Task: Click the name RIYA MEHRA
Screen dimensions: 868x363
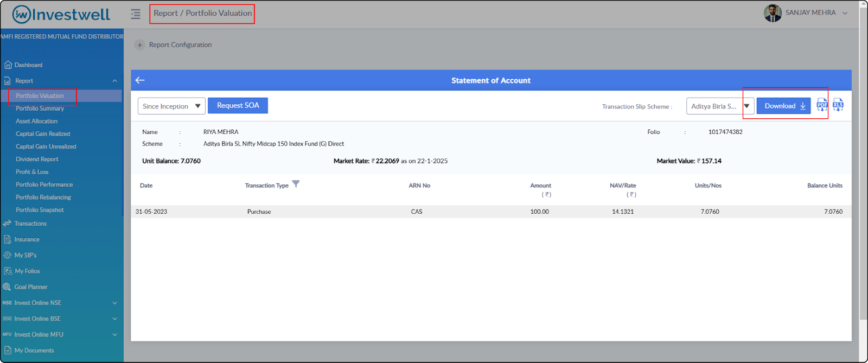Action: click(221, 132)
